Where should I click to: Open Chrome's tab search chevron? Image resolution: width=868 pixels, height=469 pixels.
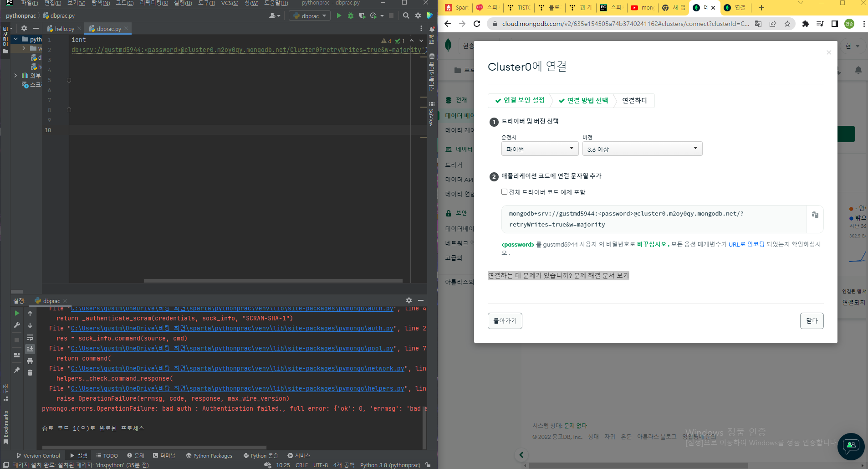[801, 3]
